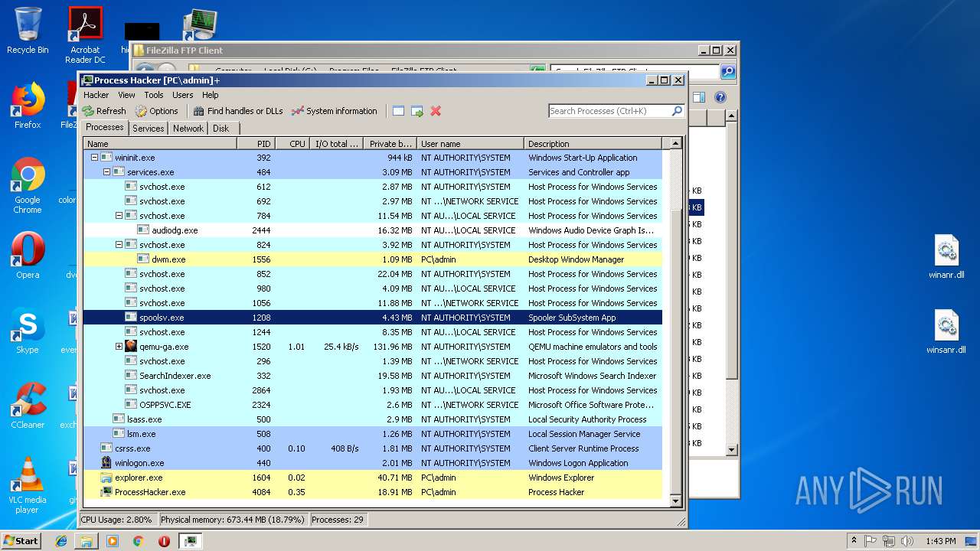The width and height of the screenshot is (980, 551).
Task: Sort by the Name column header
Action: pos(160,143)
